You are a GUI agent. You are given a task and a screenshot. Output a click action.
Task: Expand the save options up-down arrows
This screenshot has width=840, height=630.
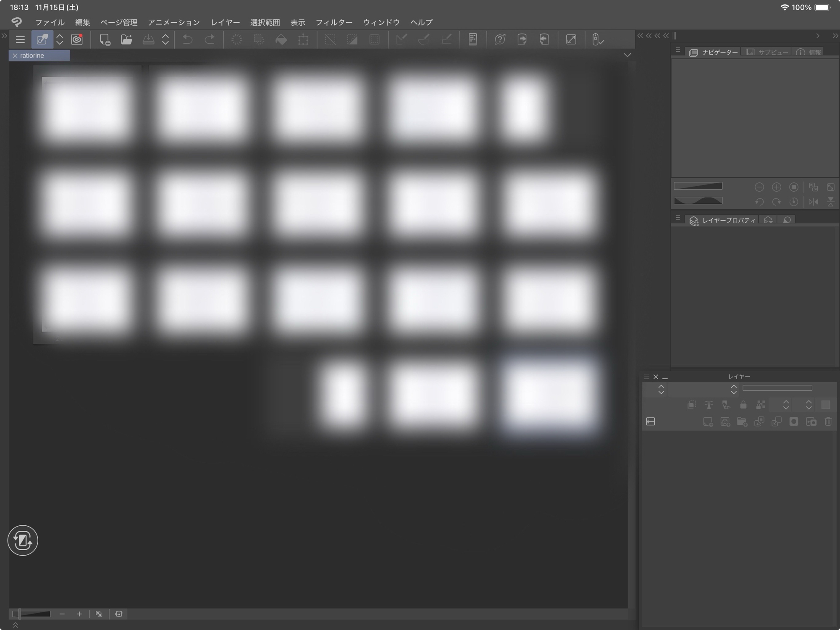pos(165,40)
